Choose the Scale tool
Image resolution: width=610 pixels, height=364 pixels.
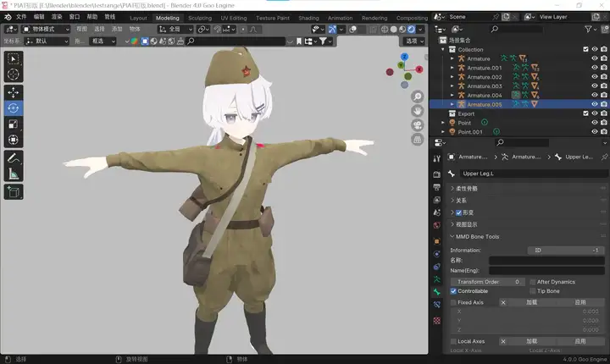14,124
